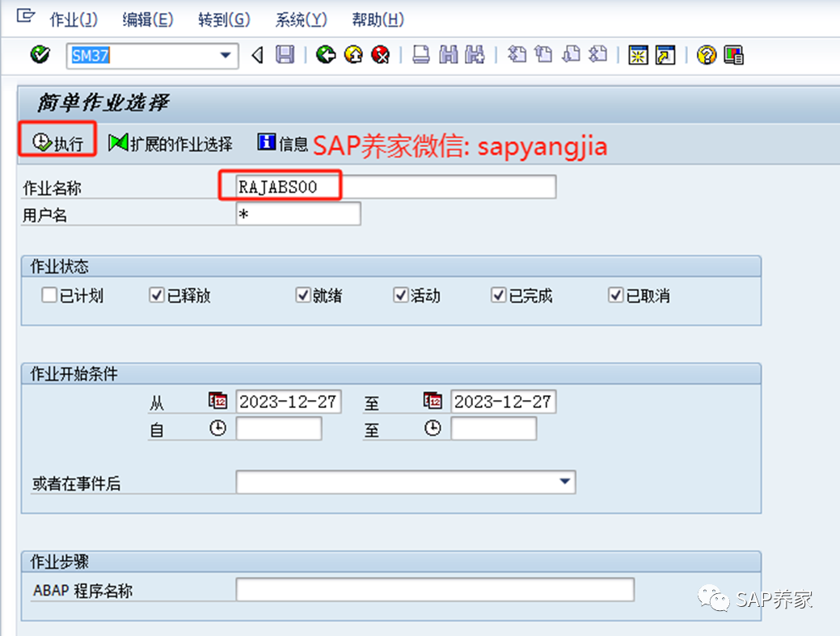Click the 执行 execute button
Screen dimensions: 840x636
[58, 143]
